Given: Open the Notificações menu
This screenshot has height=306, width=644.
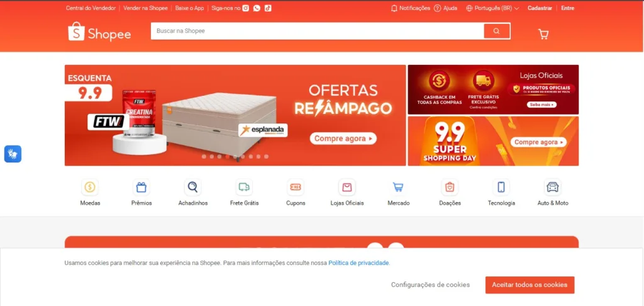Looking at the screenshot, I should pos(410,8).
